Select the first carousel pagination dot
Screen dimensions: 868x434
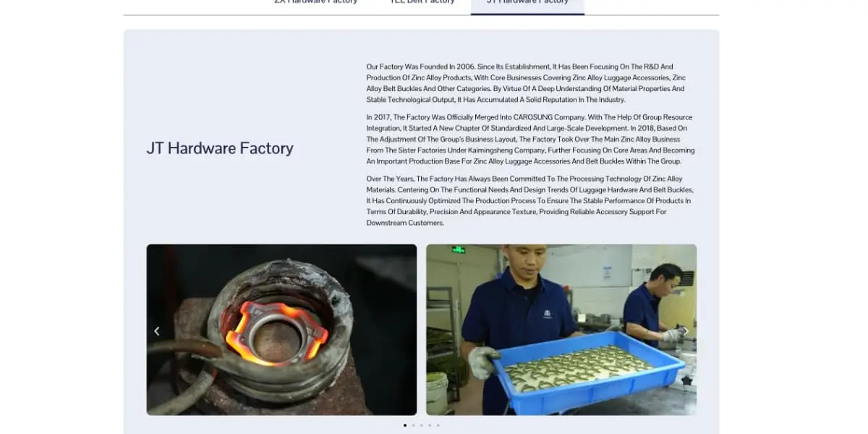tap(405, 425)
